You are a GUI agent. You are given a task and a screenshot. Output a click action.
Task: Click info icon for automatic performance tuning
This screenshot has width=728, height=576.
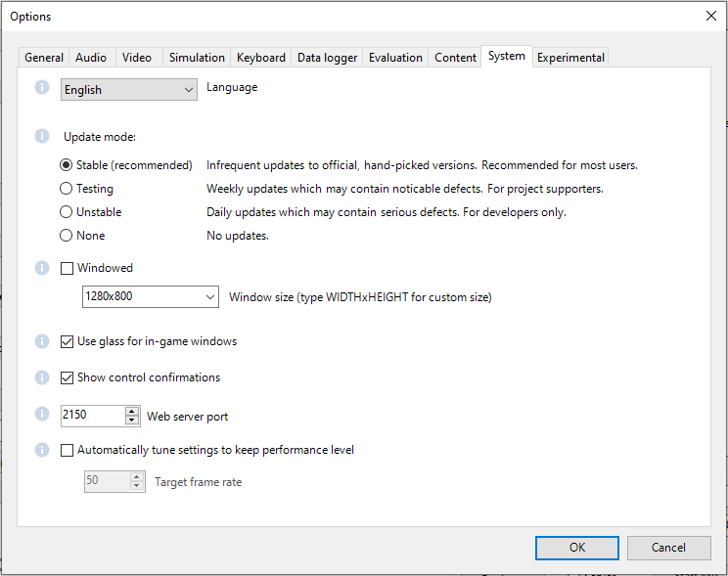(42, 450)
